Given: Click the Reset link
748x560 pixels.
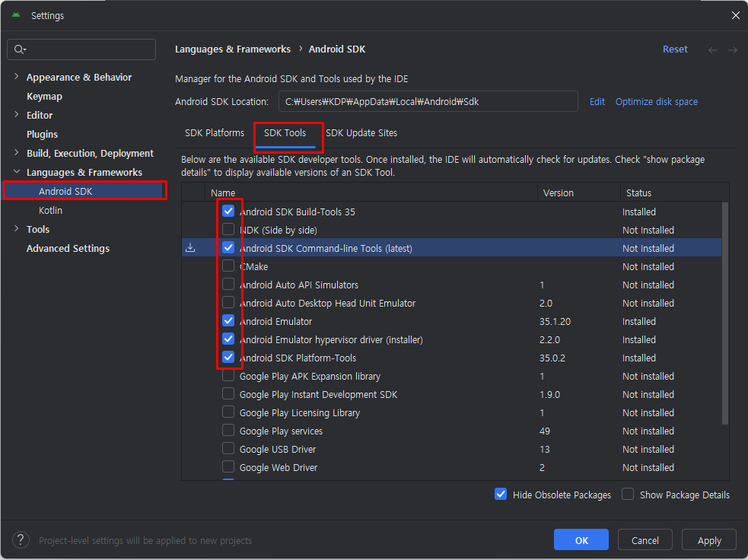Looking at the screenshot, I should pyautogui.click(x=675, y=49).
